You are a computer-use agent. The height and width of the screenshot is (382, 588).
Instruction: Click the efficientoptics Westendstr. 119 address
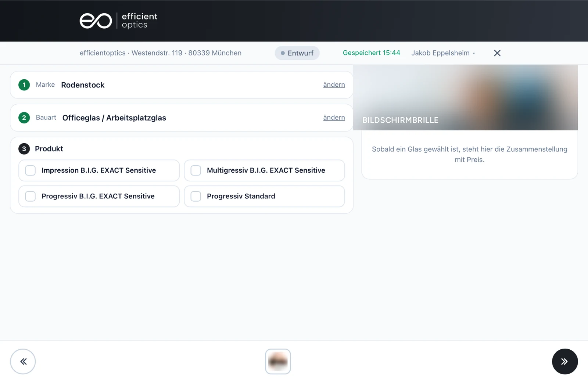coord(161,53)
